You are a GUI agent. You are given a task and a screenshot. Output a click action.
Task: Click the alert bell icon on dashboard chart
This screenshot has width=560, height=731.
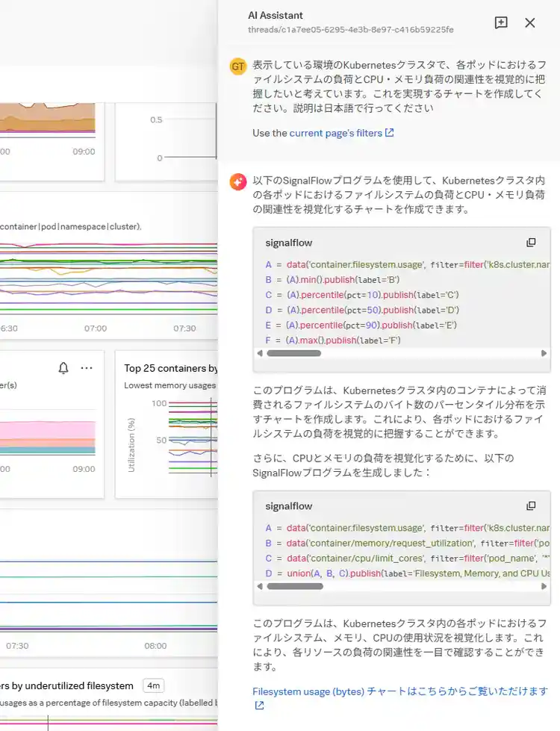63,368
